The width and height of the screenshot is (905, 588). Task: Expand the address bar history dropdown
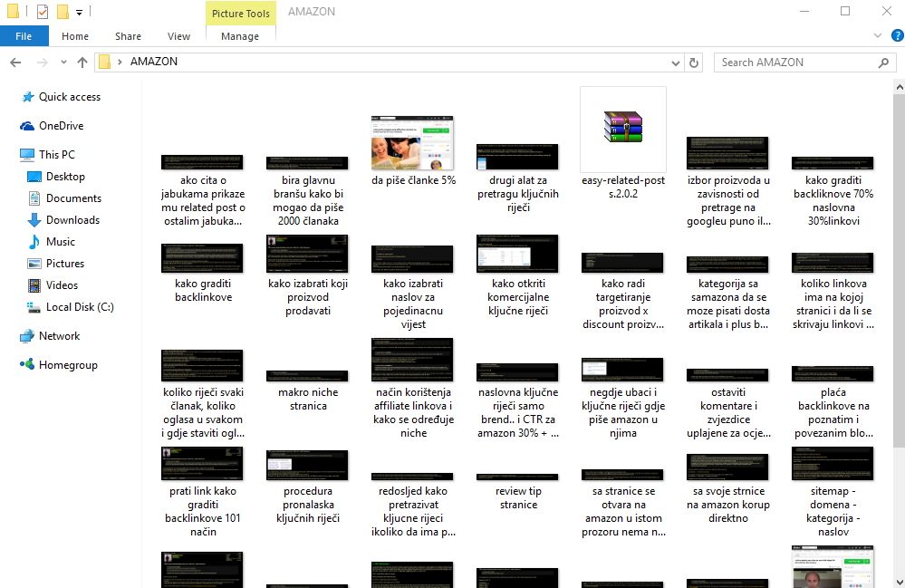(x=675, y=63)
